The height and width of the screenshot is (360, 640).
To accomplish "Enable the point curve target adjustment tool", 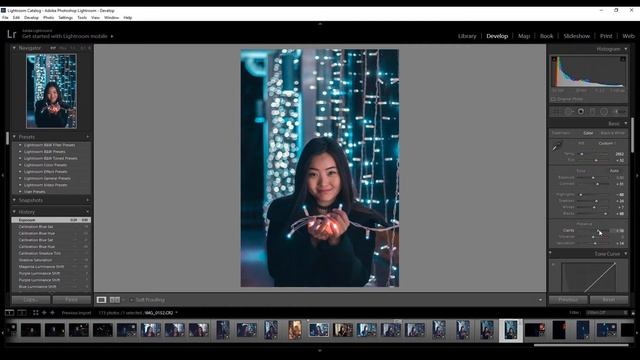I will coord(554,264).
